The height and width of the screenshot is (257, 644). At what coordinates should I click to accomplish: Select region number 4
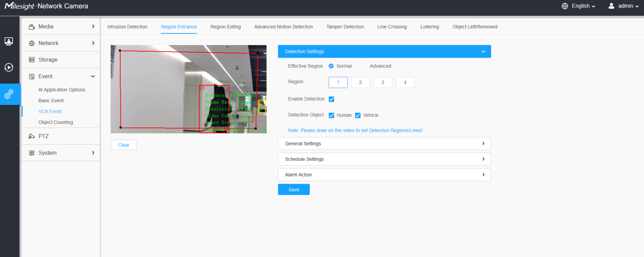point(405,82)
